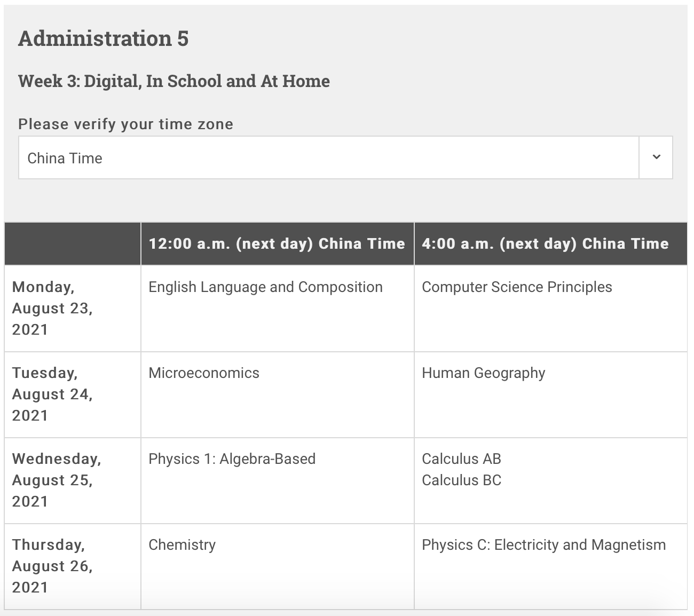Click the Microeconomics exam entry
The height and width of the screenshot is (616, 694).
204,373
